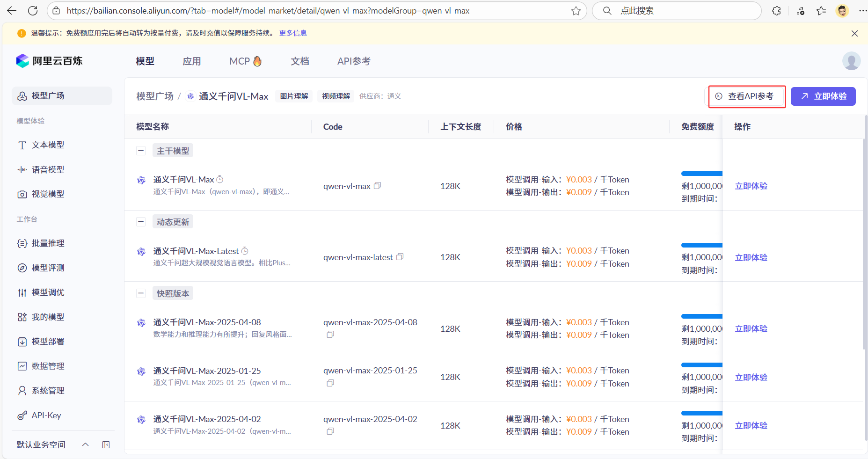
Task: Copy the qwen-vl-max-2025-04-08 code
Action: coord(330,335)
